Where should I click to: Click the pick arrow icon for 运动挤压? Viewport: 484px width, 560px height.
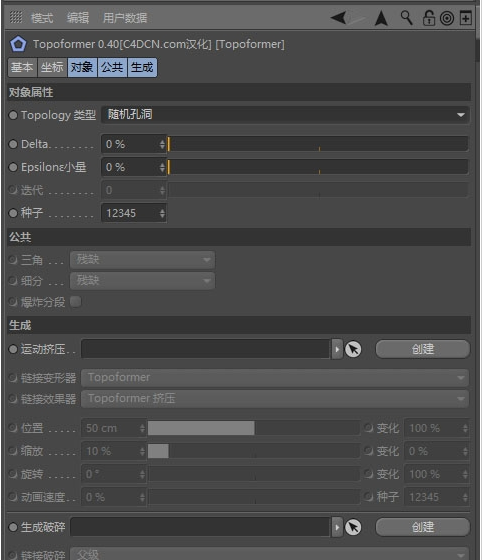(x=353, y=349)
